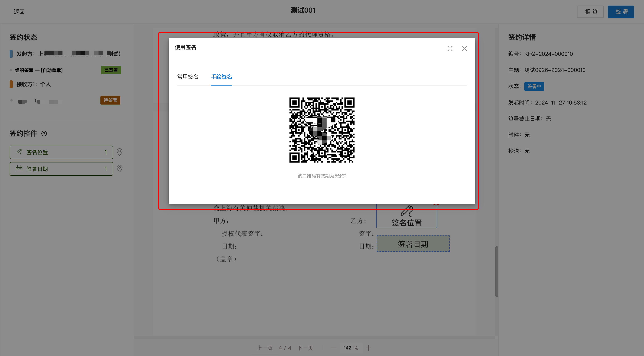Select the 手绘签名 tab
The width and height of the screenshot is (644, 356).
221,77
